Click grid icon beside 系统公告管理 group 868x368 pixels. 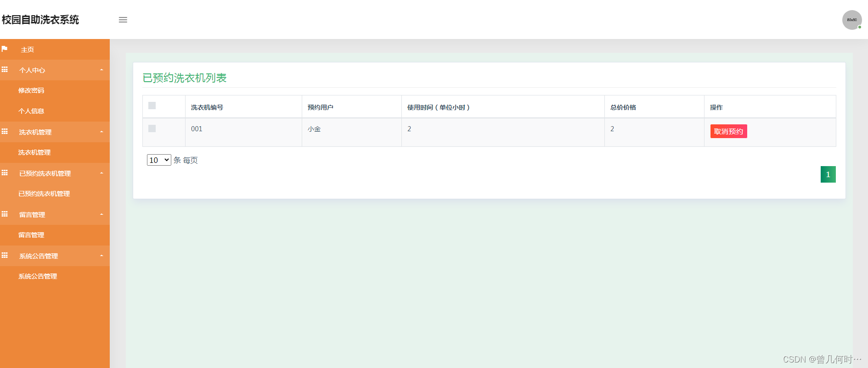[x=5, y=256]
